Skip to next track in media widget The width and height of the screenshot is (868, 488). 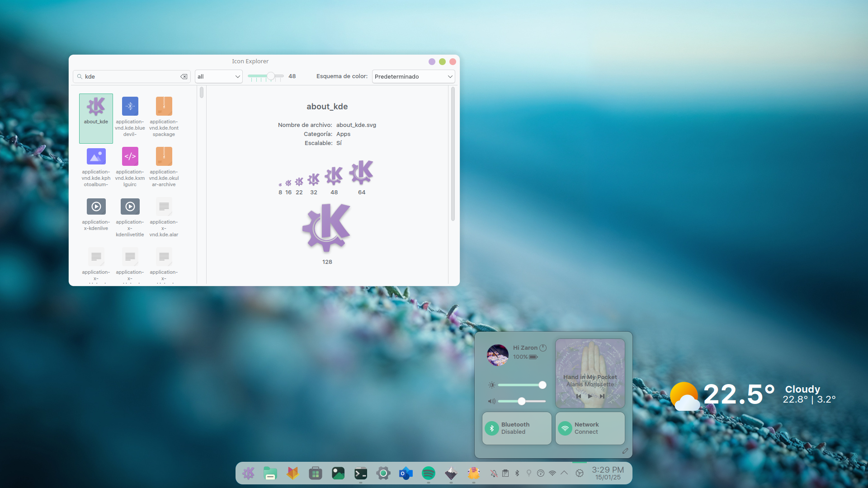point(602,396)
